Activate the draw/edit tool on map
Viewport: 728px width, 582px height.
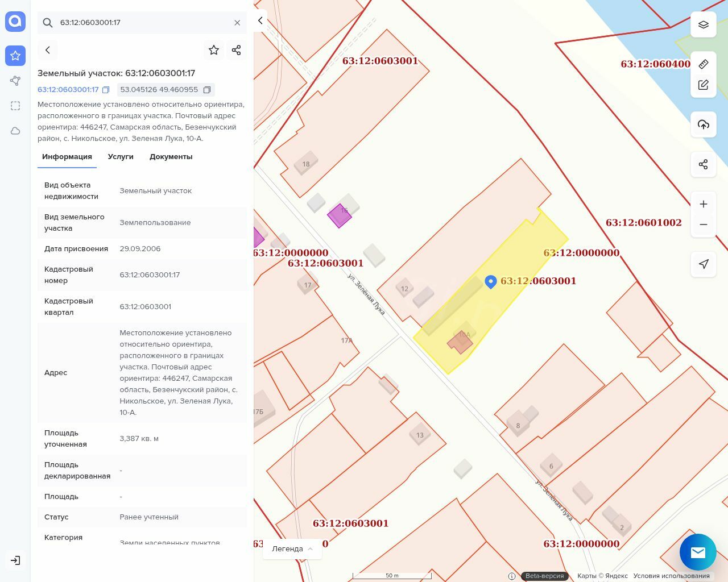[x=704, y=85]
